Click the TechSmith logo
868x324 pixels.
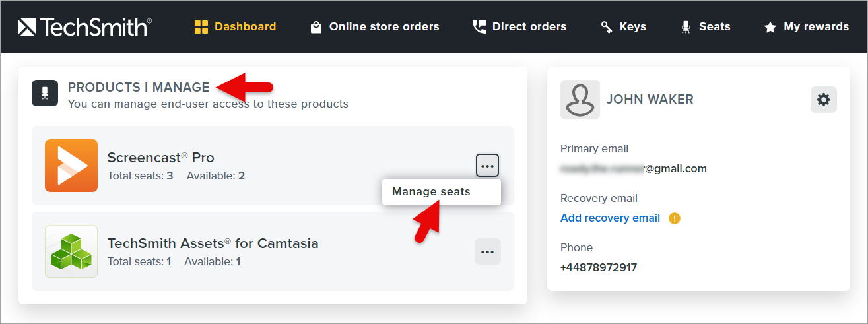tap(85, 27)
